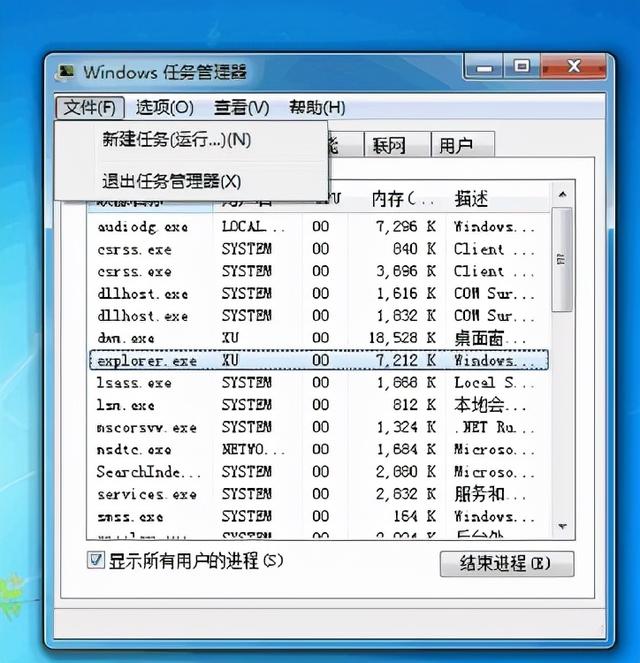Select the smss.exe process
The image size is (640, 663).
tap(319, 516)
